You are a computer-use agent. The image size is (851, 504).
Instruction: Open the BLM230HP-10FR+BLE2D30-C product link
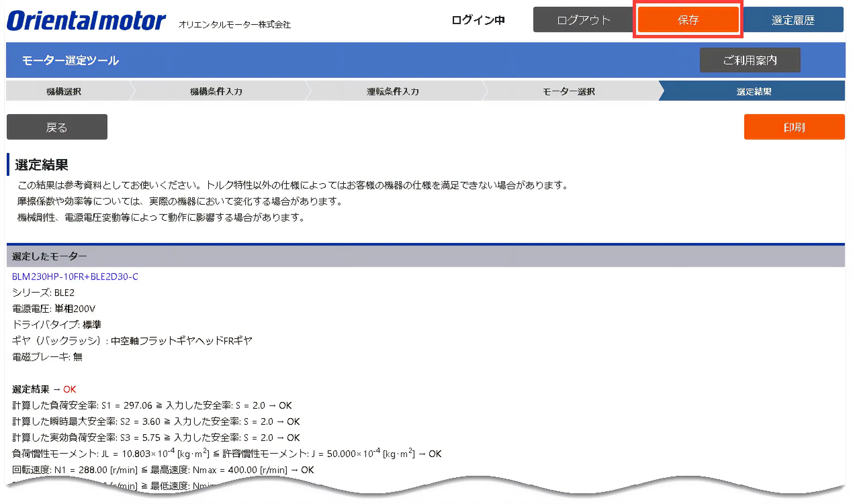75,277
